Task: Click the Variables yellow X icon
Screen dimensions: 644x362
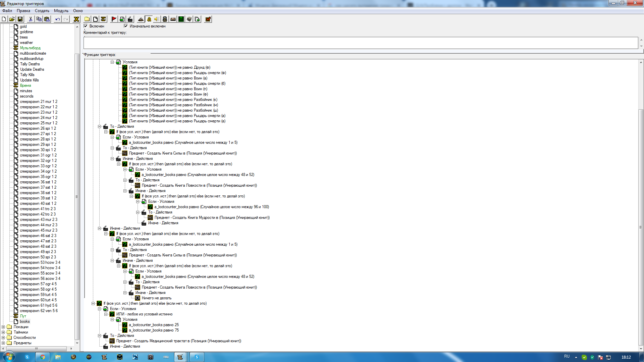Action: 76,19
